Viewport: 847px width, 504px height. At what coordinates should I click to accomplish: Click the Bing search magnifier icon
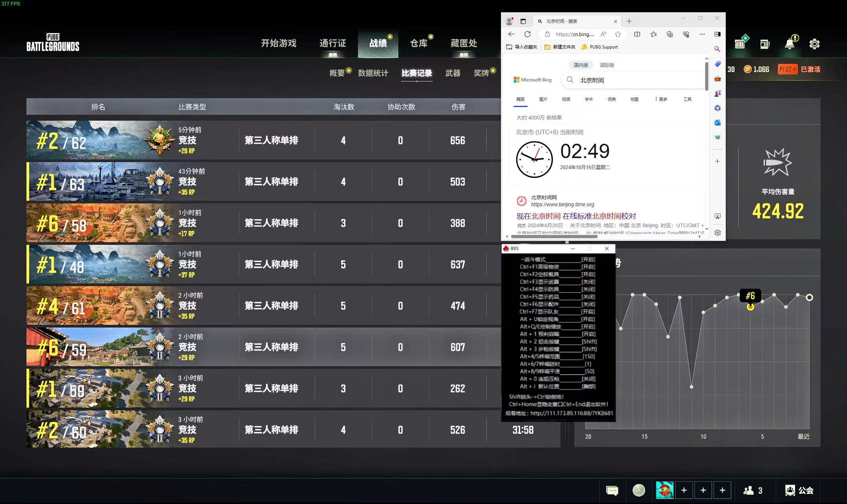coord(570,80)
